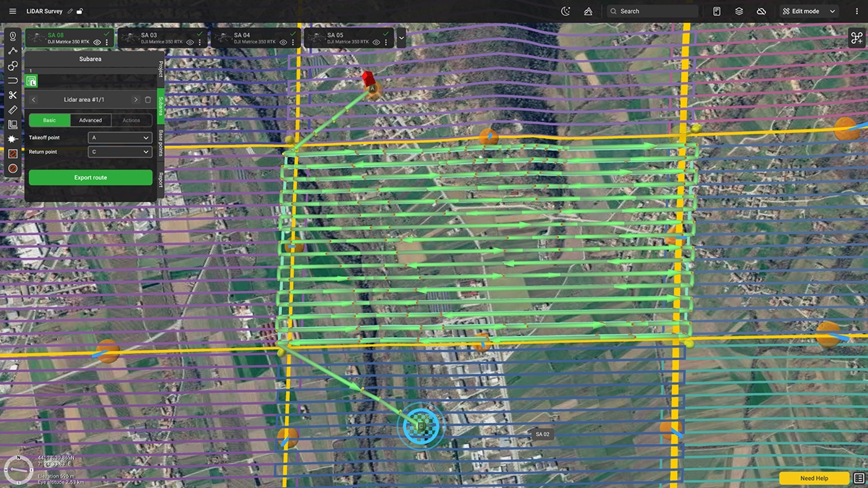Delete Lidar area #1/1 with trash icon
The image size is (868, 488).
tap(148, 100)
